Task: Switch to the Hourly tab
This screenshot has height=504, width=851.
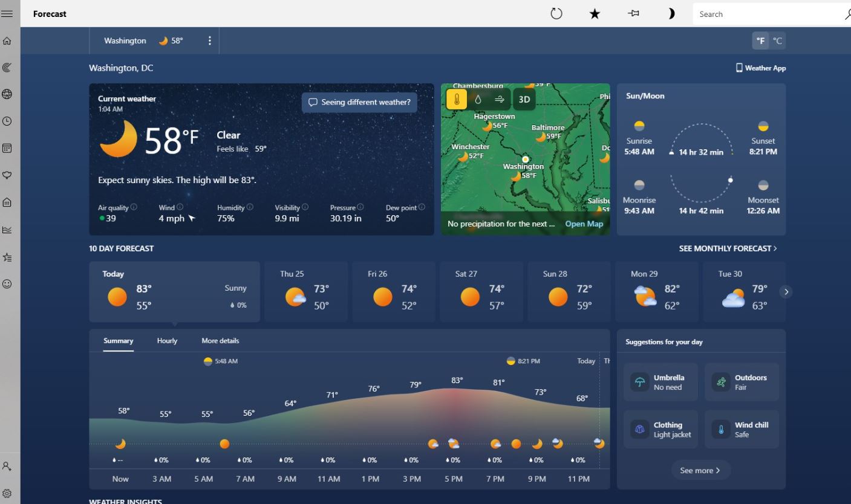Action: (166, 341)
